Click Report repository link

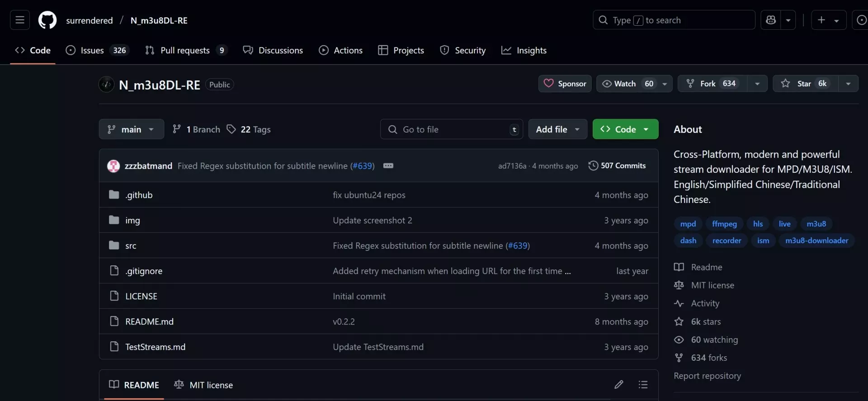coord(707,376)
